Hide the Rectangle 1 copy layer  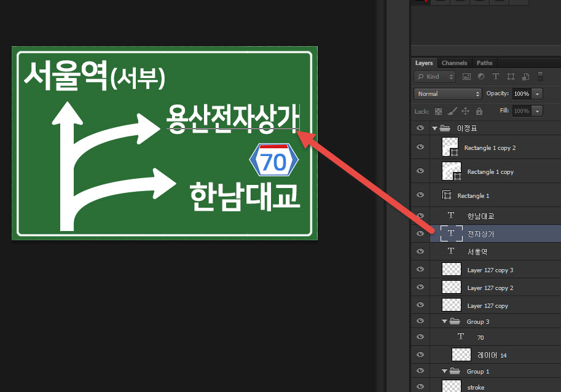[x=420, y=171]
